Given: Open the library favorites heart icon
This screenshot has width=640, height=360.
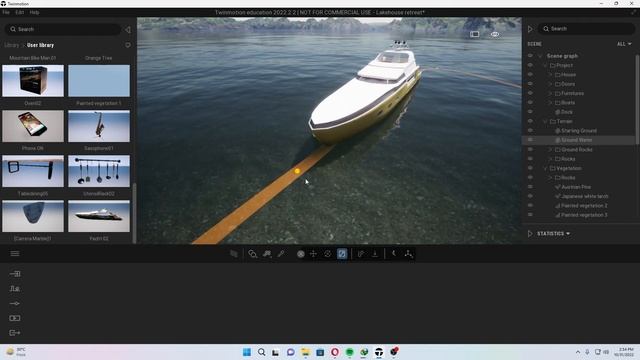Looking at the screenshot, I should point(128,45).
